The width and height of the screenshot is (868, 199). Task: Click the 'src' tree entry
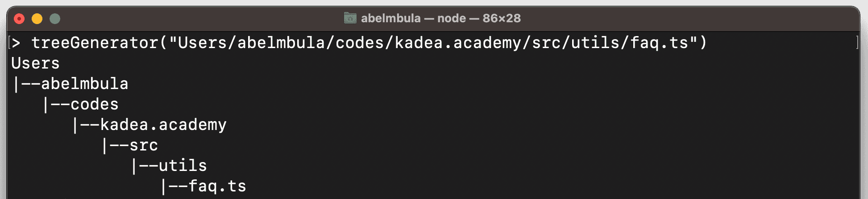(x=144, y=146)
